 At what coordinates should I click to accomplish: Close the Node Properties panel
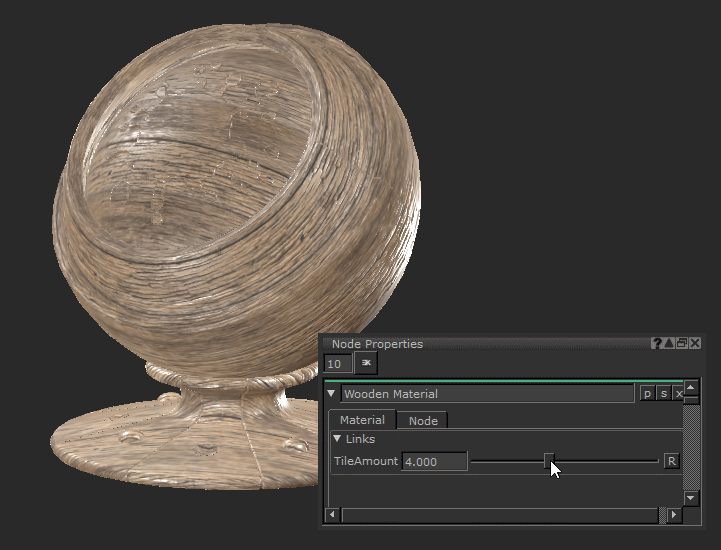tap(695, 343)
